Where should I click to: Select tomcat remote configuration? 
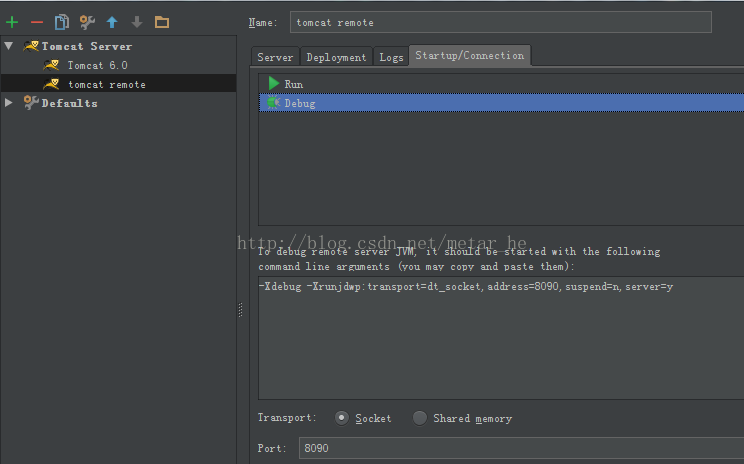pos(107,84)
